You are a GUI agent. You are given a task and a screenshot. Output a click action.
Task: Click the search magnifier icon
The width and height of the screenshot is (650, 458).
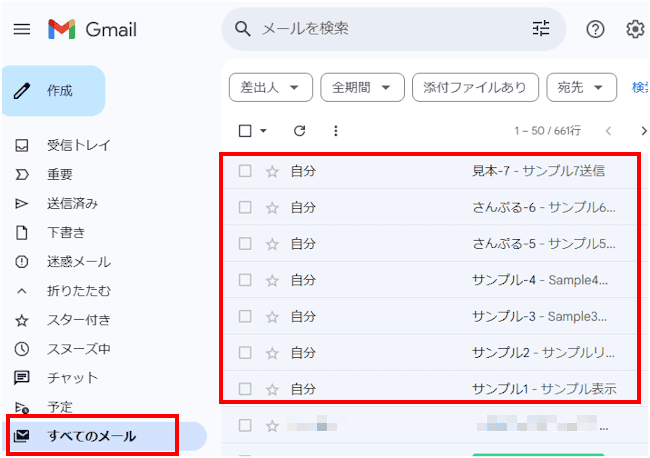click(x=243, y=29)
